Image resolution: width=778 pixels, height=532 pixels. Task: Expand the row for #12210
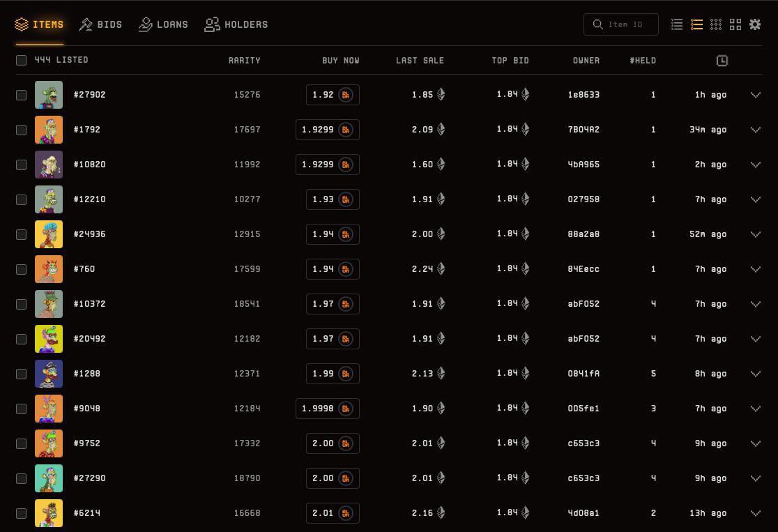(x=755, y=199)
